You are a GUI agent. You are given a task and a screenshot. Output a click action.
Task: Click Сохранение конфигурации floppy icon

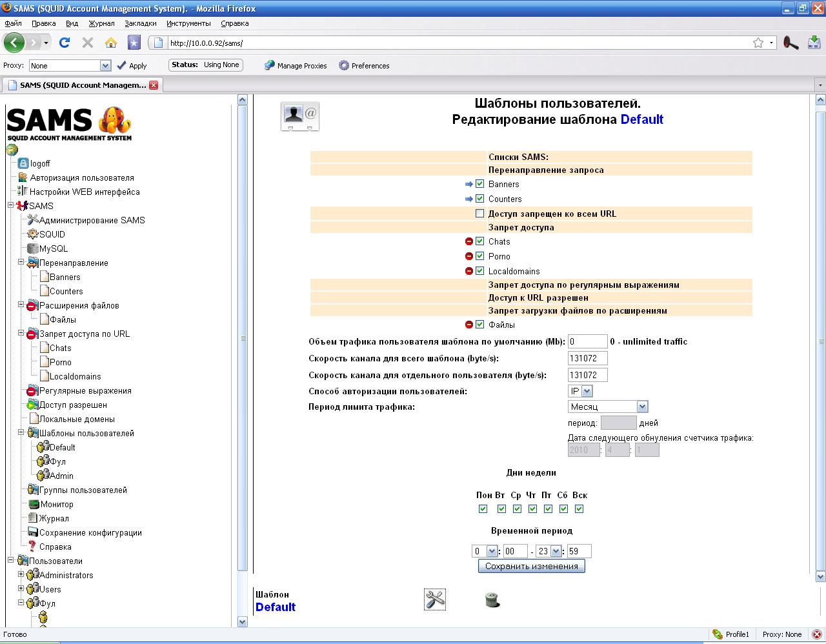pos(33,532)
